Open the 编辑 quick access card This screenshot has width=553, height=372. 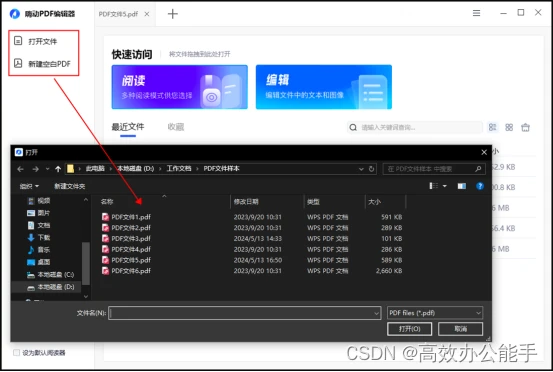324,87
